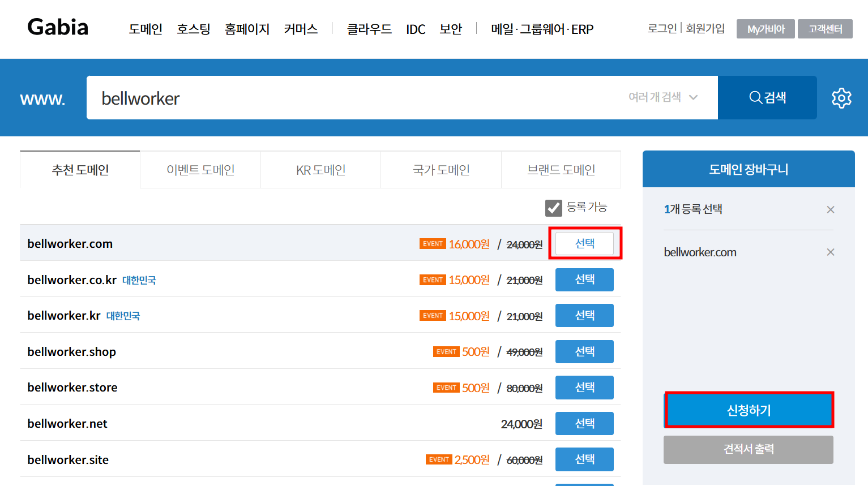Click the 대한민국 label next to bellworker.co.kr
This screenshot has width=868, height=486.
[x=139, y=281]
